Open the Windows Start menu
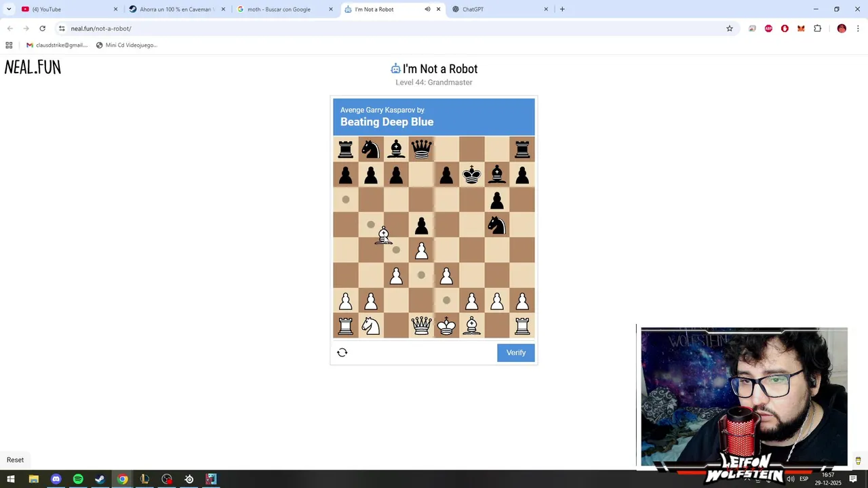The image size is (868, 488). pyautogui.click(x=11, y=479)
